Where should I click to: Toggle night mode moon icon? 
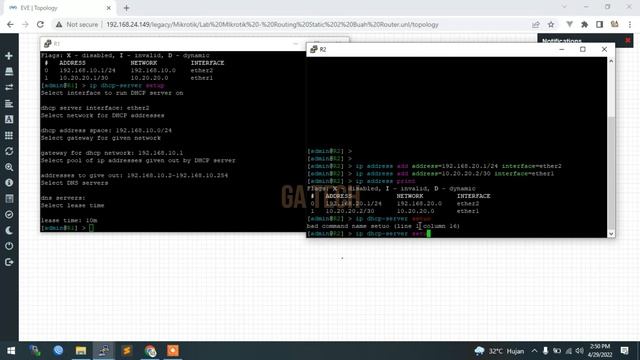[x=9, y=231]
